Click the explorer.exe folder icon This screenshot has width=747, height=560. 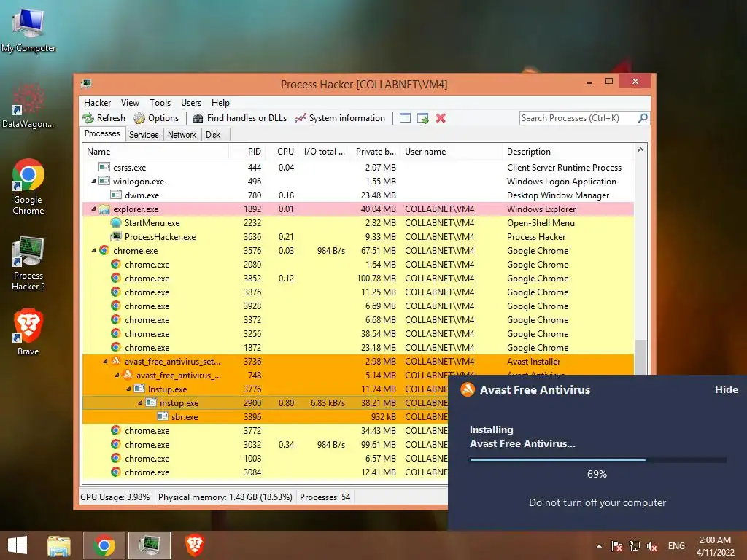coord(104,209)
